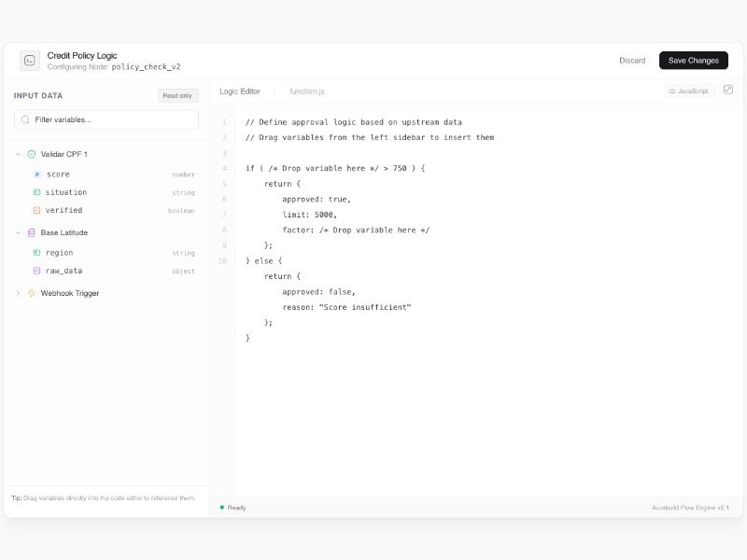Select the region string variable
Viewport: 747px width, 560px height.
tap(59, 253)
